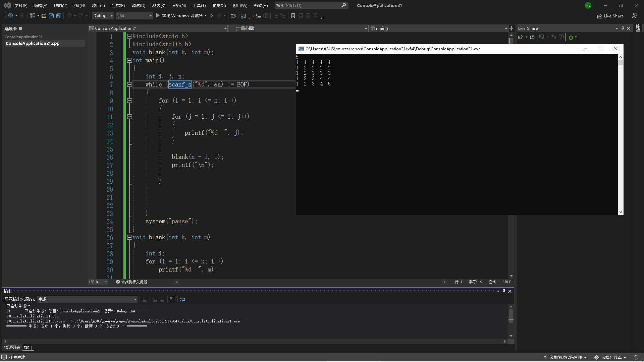Click 添加到源代码管理 in status bar
Viewport: 644px width, 362px height.
565,357
